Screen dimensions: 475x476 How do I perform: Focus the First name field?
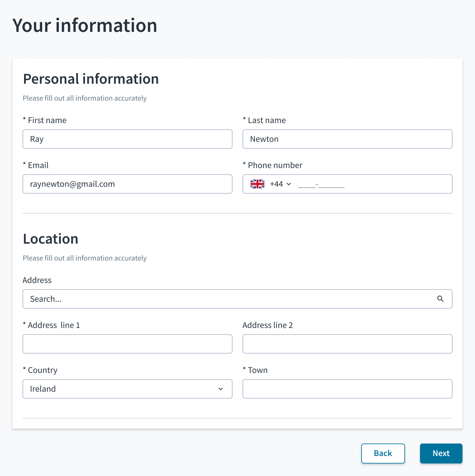pos(127,139)
